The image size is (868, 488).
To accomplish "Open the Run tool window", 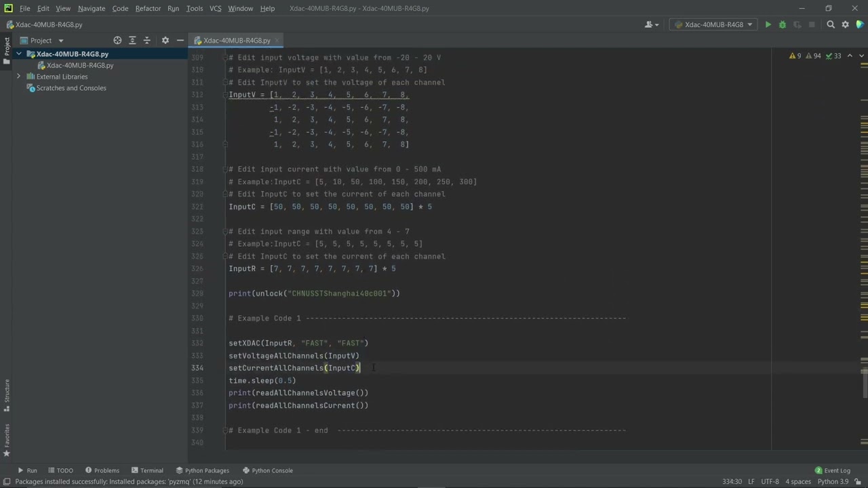I will (27, 470).
